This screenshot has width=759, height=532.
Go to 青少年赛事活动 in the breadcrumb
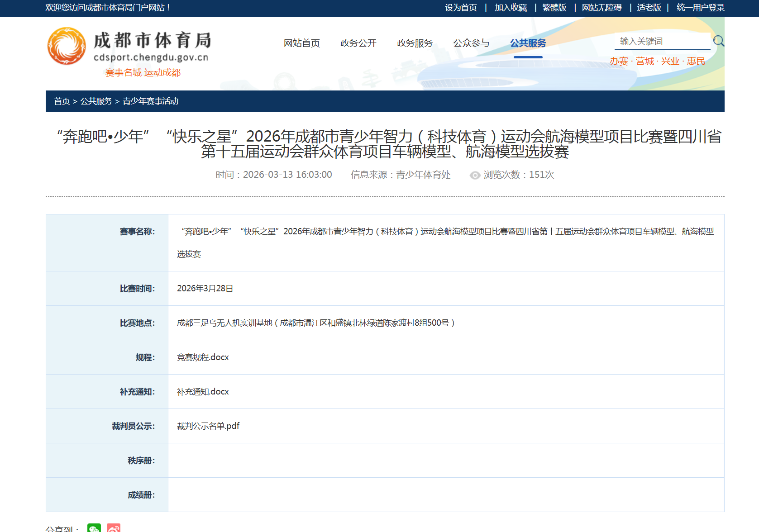(x=150, y=101)
